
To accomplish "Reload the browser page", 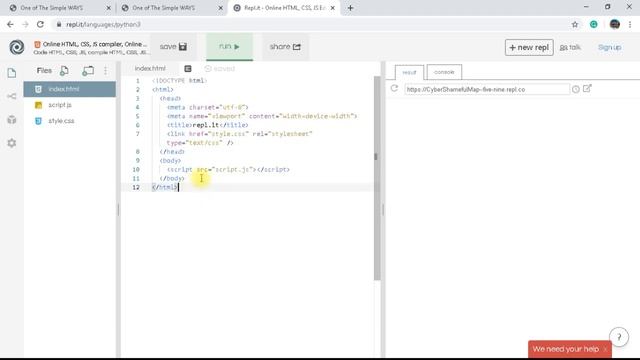I will (x=40, y=24).
